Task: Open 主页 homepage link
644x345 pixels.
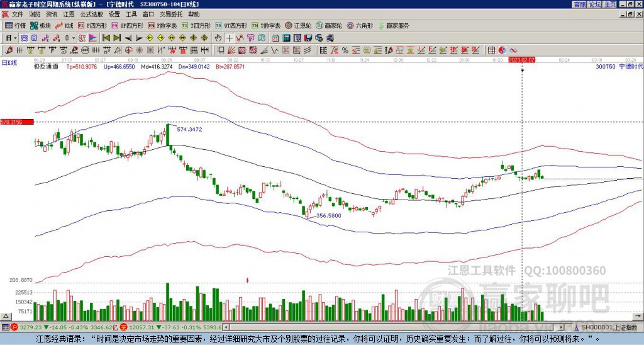Action: pos(609,4)
